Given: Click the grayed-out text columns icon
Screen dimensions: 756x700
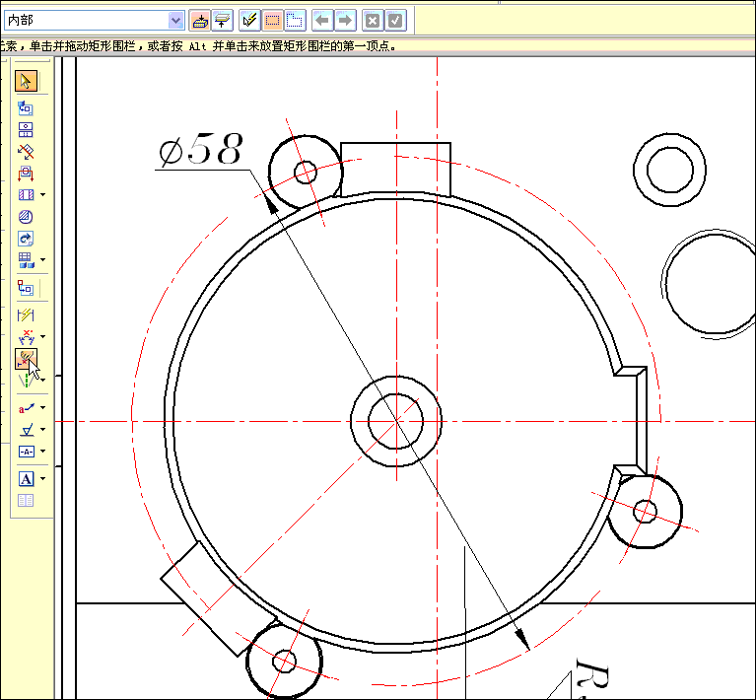Looking at the screenshot, I should pos(26,500).
